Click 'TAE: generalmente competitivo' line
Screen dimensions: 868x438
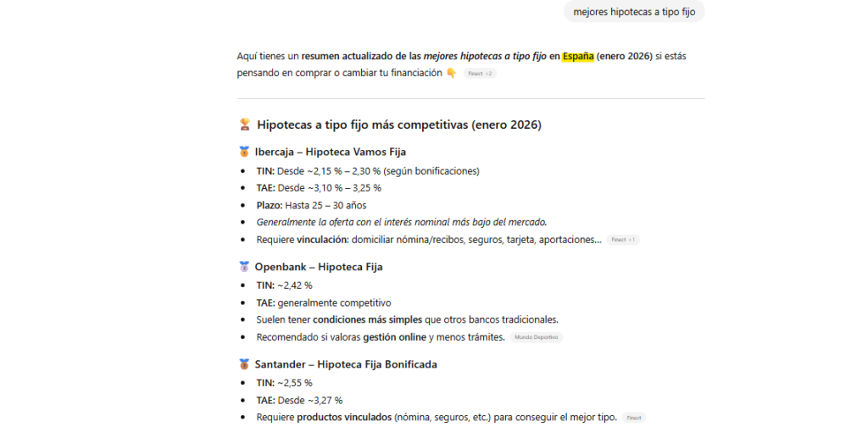324,303
